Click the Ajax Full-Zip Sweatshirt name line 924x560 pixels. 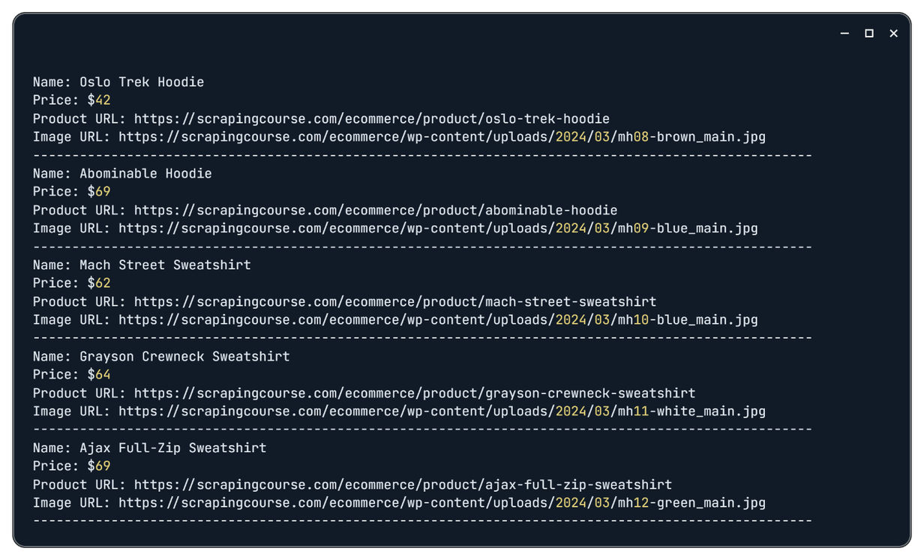150,448
